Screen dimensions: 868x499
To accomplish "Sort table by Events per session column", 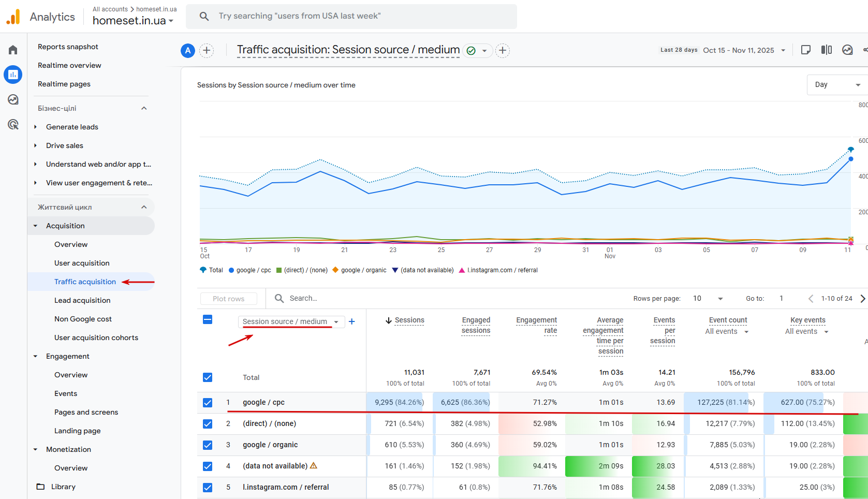I will [663, 331].
